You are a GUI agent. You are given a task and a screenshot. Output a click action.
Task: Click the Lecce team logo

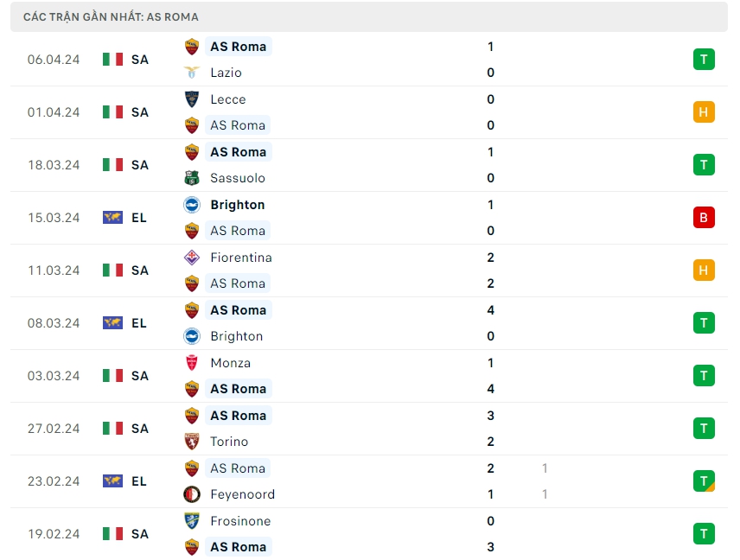[x=192, y=99]
